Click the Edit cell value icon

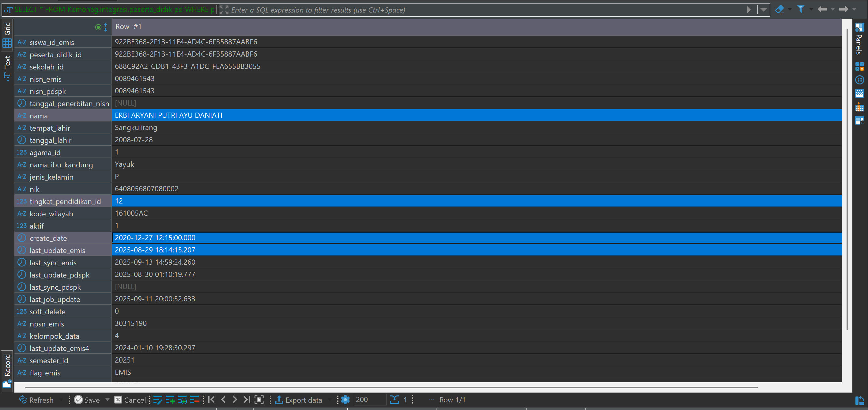157,400
